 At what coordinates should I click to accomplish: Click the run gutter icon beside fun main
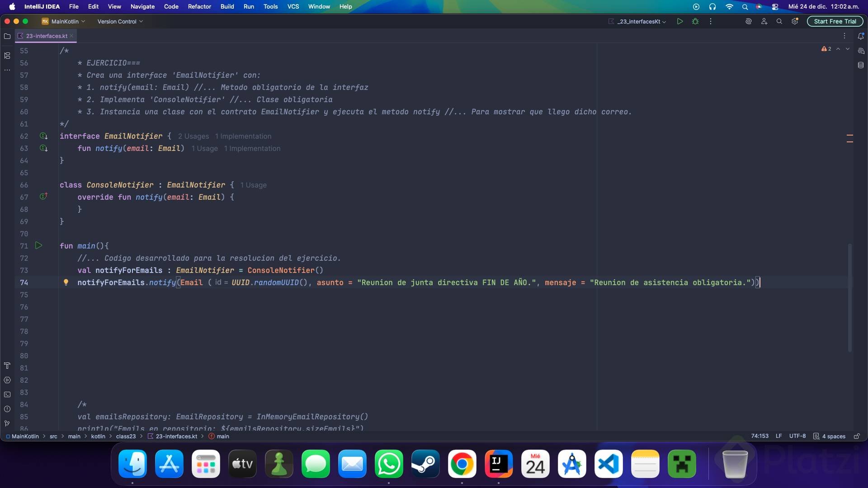point(39,245)
